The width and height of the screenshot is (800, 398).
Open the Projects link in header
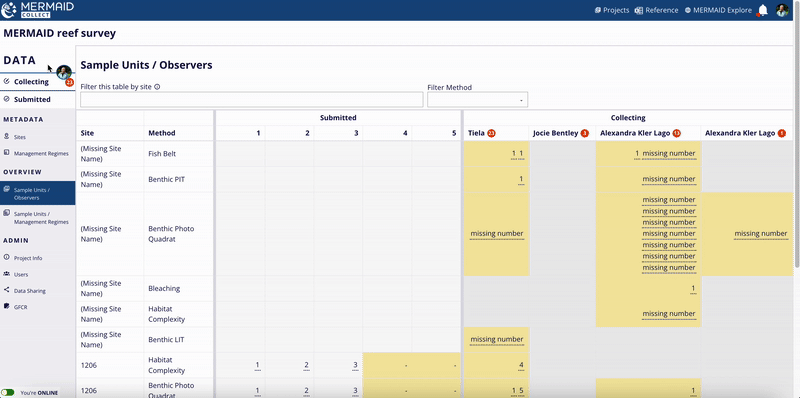612,10
